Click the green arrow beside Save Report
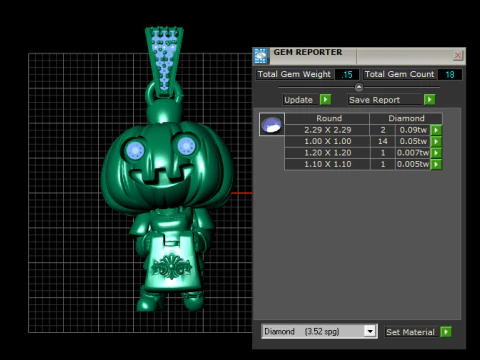The width and height of the screenshot is (480, 360). pyautogui.click(x=430, y=99)
